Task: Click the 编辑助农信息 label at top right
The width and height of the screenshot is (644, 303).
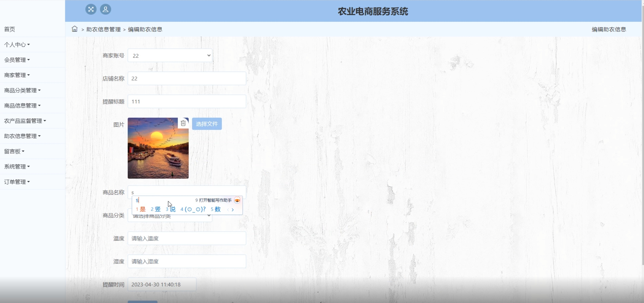Action: pyautogui.click(x=609, y=29)
